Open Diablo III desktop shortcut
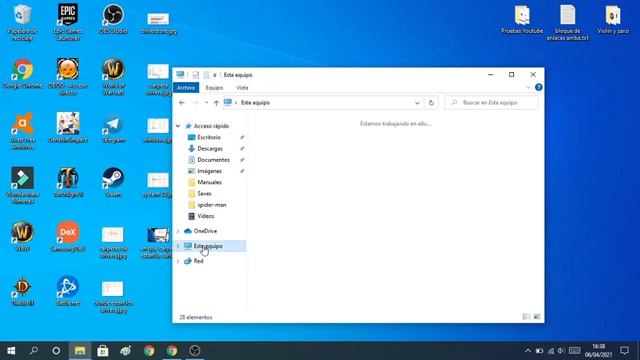 click(x=22, y=291)
